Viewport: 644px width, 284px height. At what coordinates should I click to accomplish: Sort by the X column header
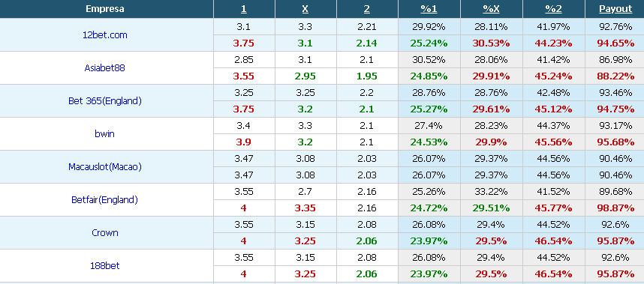coord(305,9)
